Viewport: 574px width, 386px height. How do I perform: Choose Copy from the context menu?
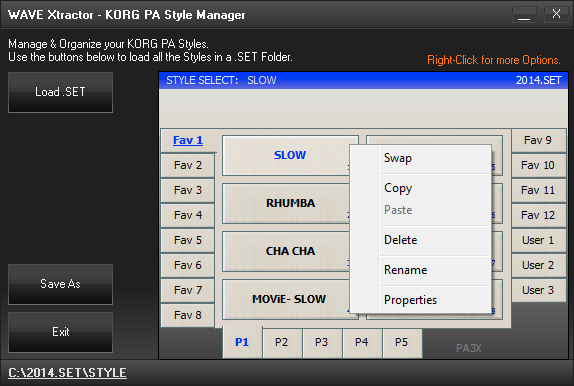420,188
